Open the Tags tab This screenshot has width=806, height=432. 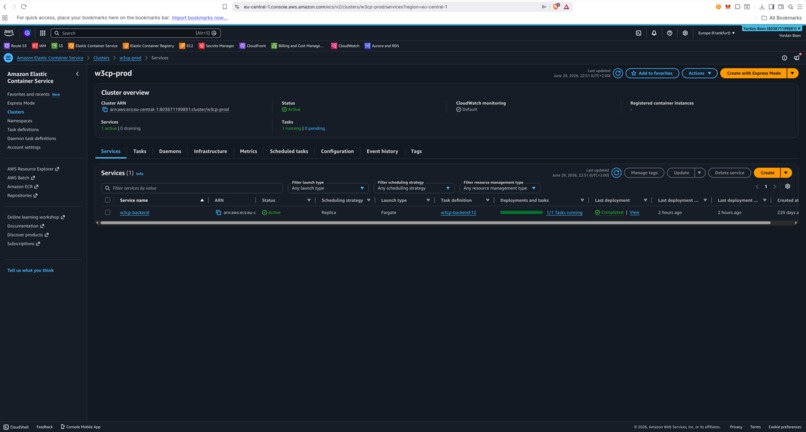click(x=416, y=152)
